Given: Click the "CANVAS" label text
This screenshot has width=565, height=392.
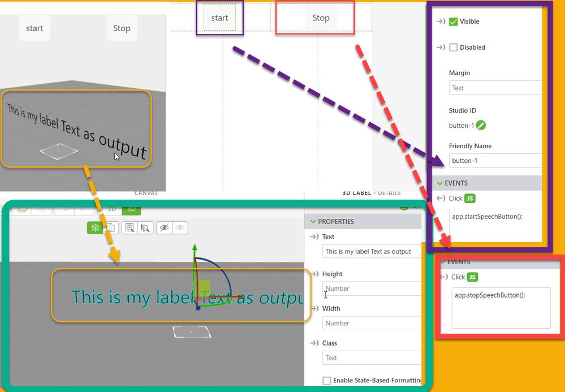Looking at the screenshot, I should tap(146, 193).
